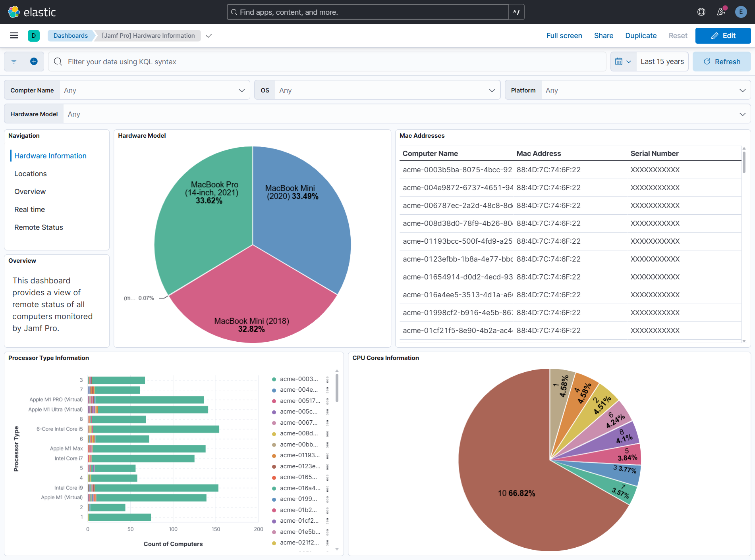The image size is (755, 560).
Task: Click the Edit dashboard button
Action: coord(723,36)
